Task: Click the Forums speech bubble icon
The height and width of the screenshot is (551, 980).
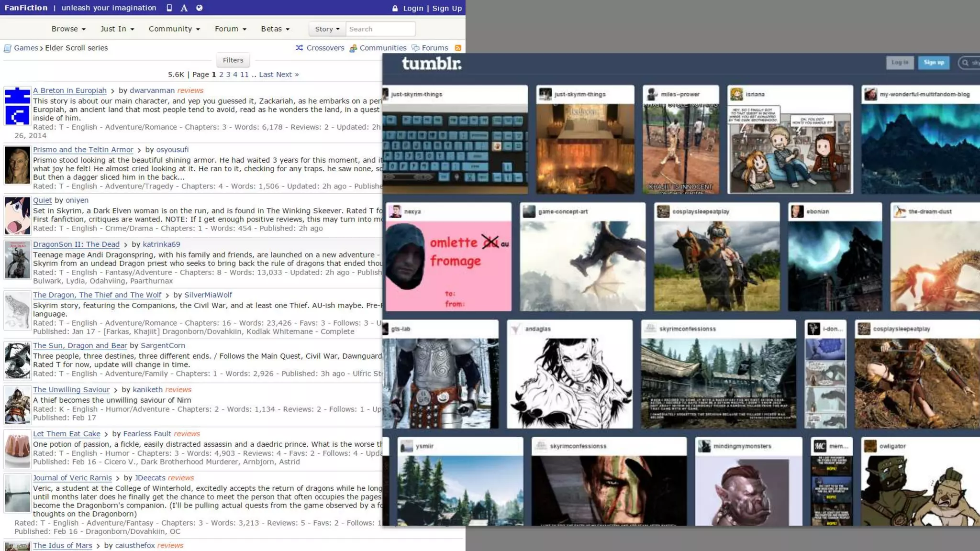Action: [415, 48]
